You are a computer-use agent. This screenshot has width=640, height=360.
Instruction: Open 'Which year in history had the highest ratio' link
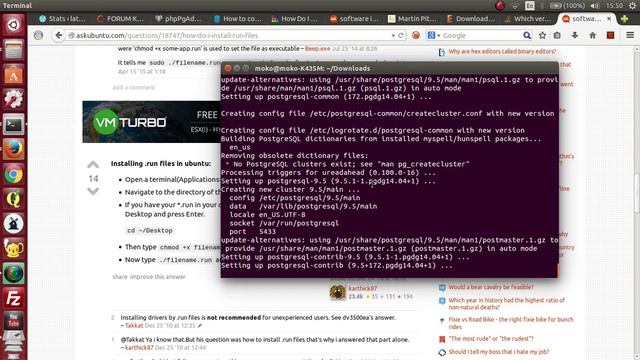(x=507, y=304)
